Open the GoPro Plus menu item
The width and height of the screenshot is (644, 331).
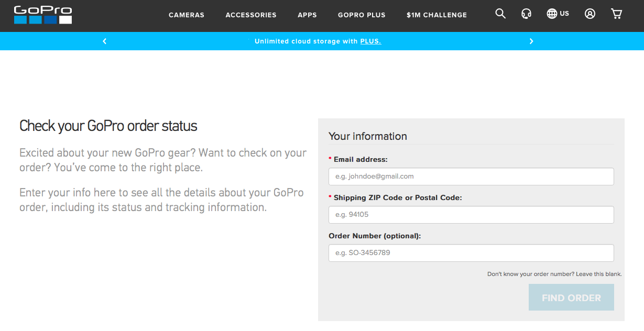point(362,15)
